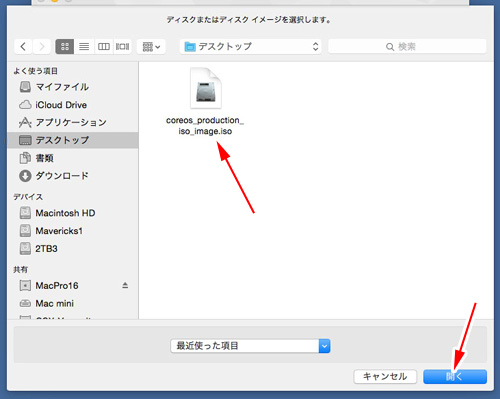
Task: Click the 開く button
Action: pos(455,377)
